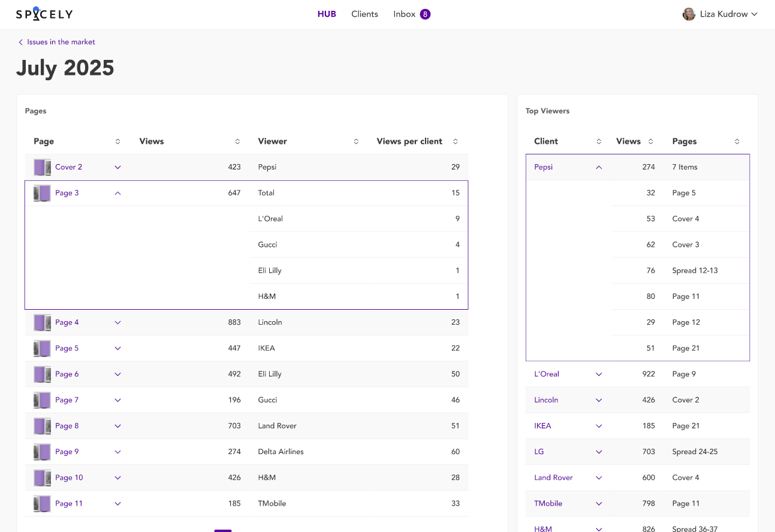Expand the Page 4 row
775x532 pixels.
pos(117,322)
